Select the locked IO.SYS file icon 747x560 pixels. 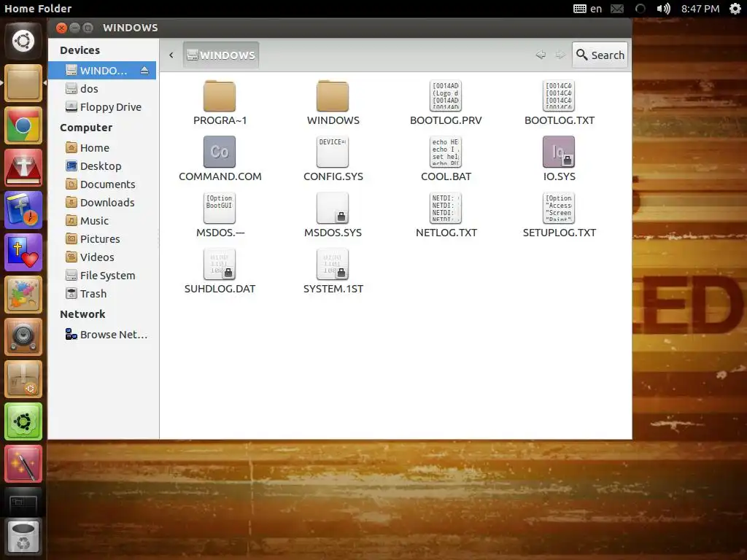(559, 152)
